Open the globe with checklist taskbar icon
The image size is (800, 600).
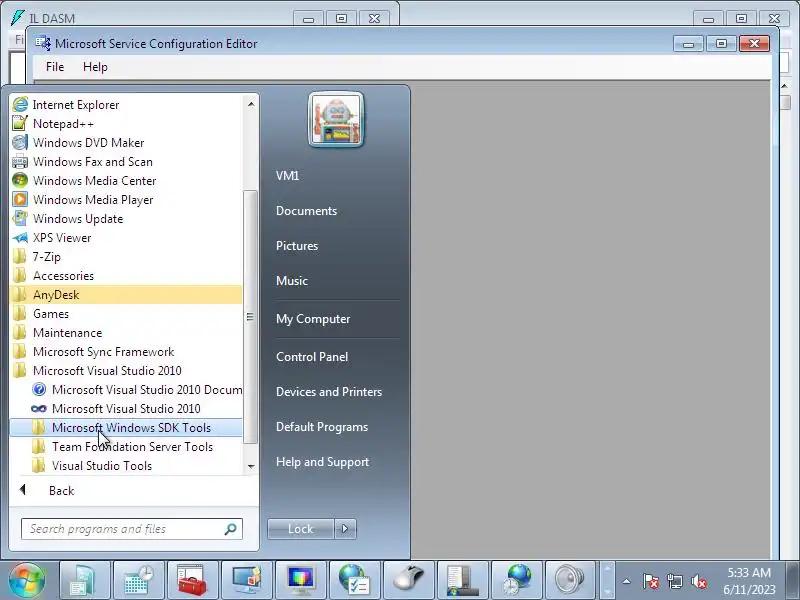tap(355, 580)
